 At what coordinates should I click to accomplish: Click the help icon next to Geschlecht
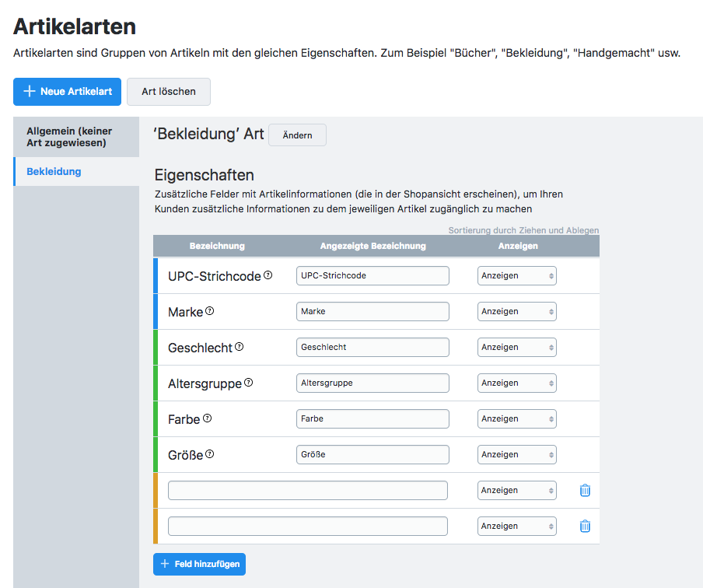[239, 347]
